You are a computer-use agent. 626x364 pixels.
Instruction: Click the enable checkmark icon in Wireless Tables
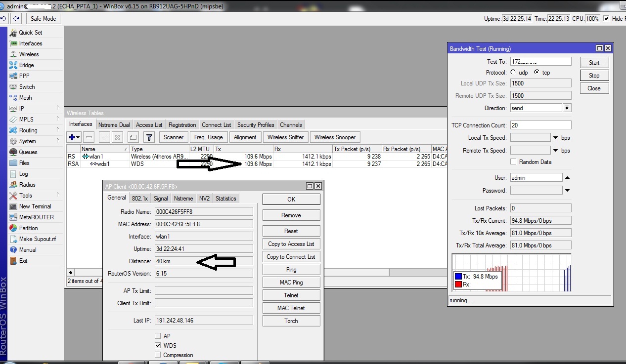click(x=105, y=137)
